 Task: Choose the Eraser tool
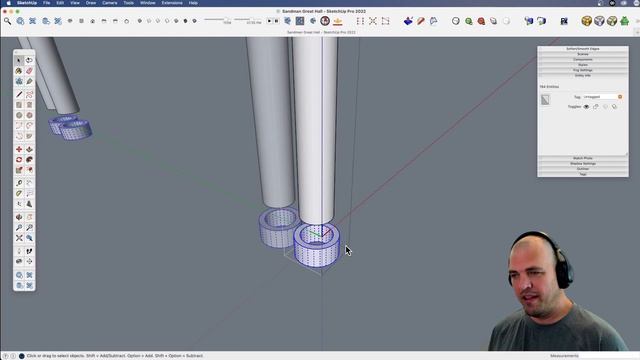(29, 71)
